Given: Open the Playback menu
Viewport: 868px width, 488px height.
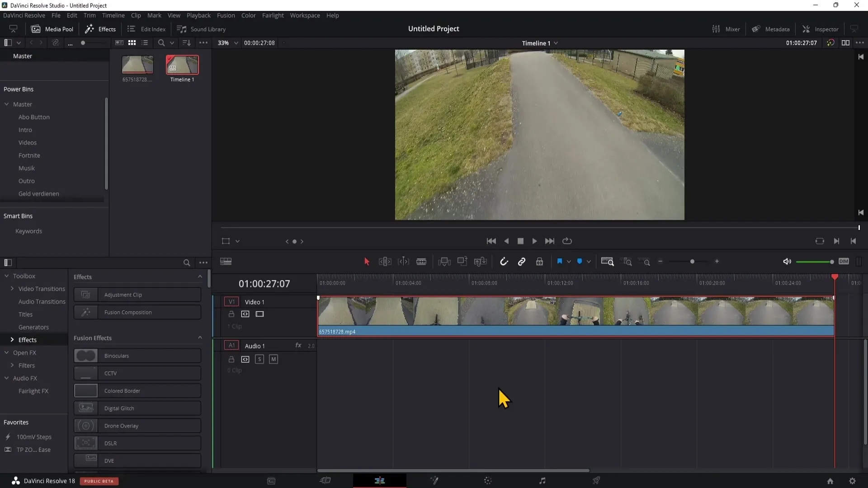Looking at the screenshot, I should [x=198, y=15].
